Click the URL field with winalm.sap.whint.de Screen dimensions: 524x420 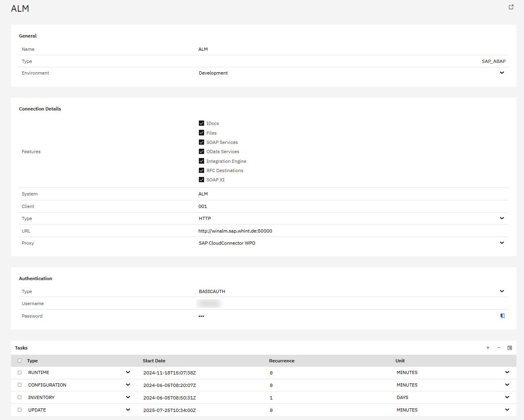click(235, 231)
